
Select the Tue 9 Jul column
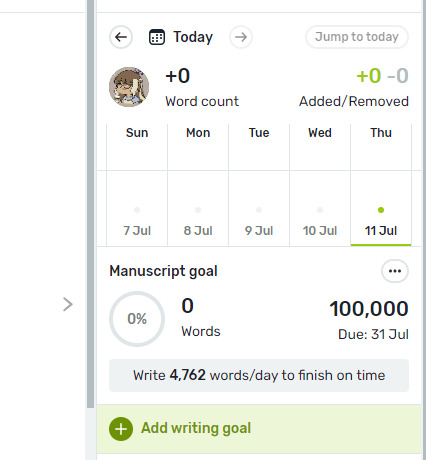(259, 185)
